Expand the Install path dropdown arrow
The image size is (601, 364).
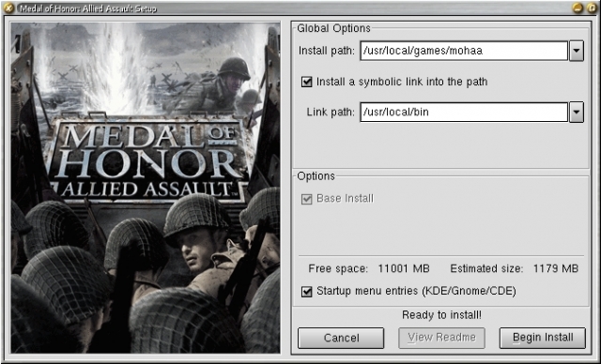click(x=577, y=51)
